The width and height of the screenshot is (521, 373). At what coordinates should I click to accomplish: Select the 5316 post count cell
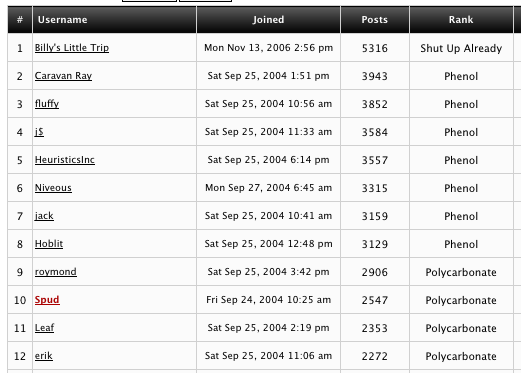click(375, 48)
